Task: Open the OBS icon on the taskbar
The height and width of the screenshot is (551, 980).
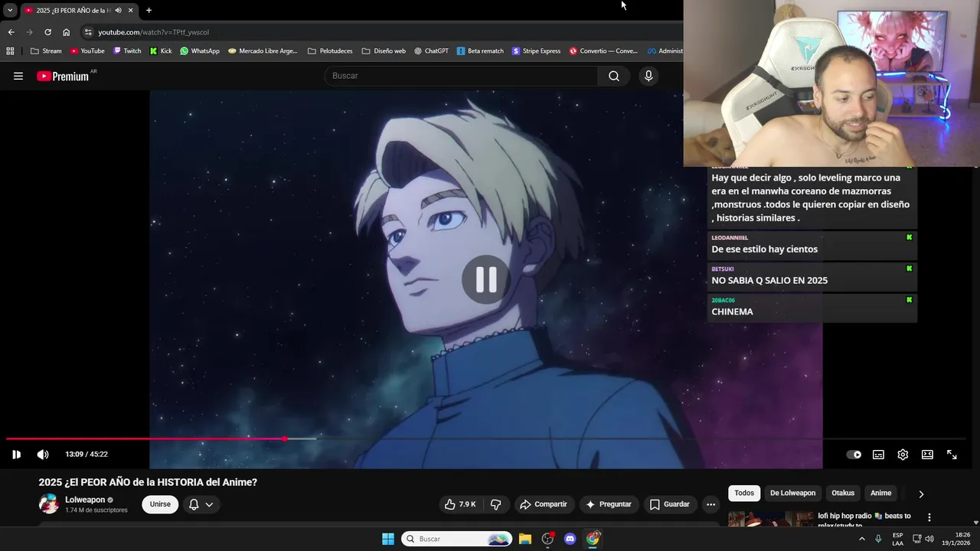Action: point(547,539)
